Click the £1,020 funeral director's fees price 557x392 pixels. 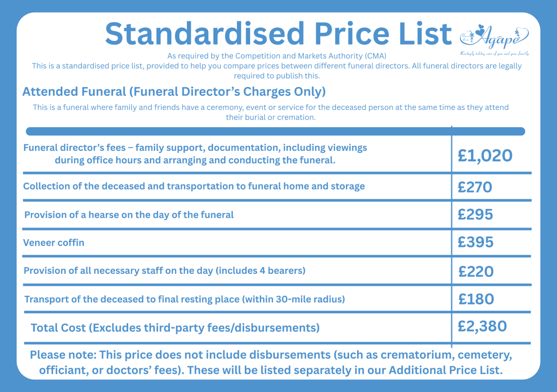pyautogui.click(x=485, y=156)
